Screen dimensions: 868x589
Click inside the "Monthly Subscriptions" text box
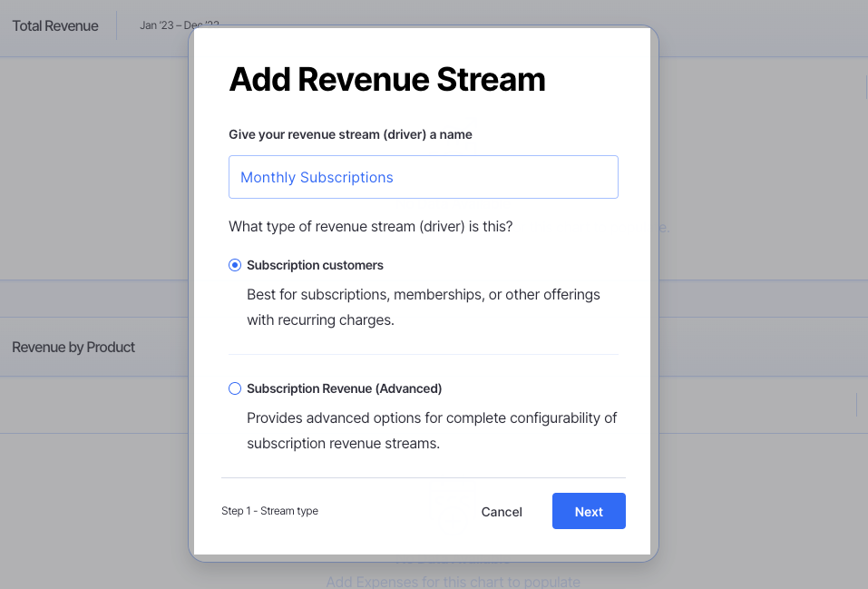(423, 177)
